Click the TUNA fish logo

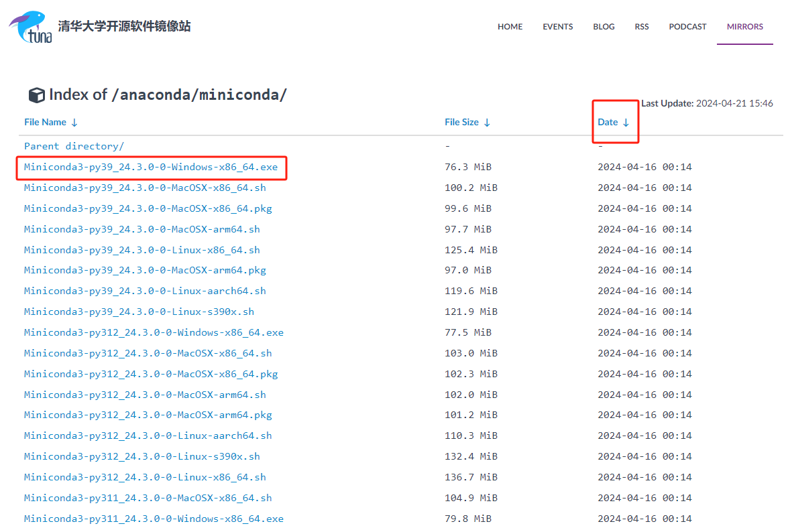[x=31, y=27]
